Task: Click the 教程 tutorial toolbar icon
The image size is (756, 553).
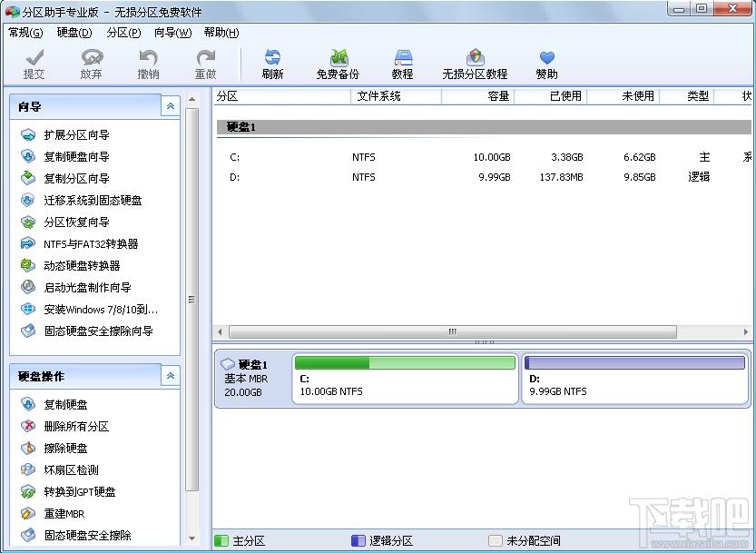Action: [x=402, y=60]
